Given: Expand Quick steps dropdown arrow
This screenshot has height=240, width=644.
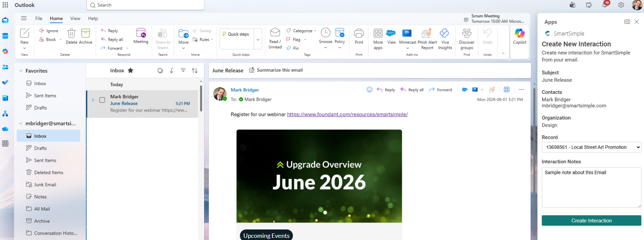Looking at the screenshot, I should pos(258,40).
